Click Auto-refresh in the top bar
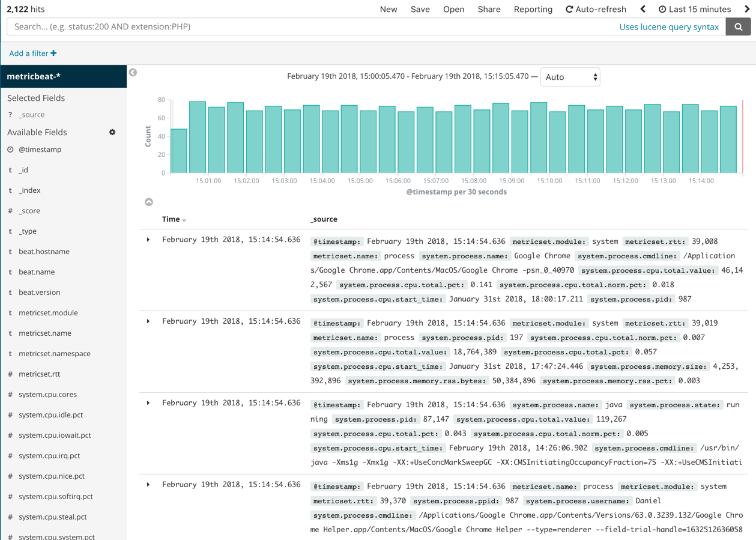Screen dimensions: 756x540 [x=596, y=9]
